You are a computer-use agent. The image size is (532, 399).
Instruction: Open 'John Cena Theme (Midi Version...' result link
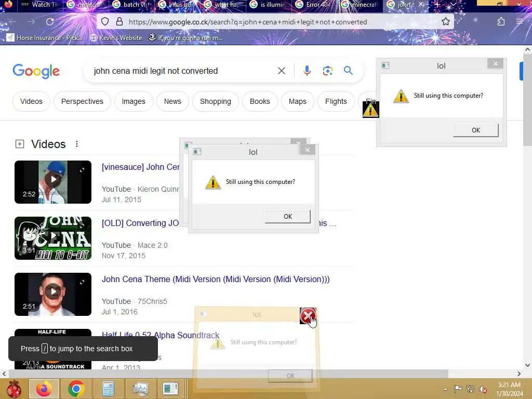coord(216,279)
